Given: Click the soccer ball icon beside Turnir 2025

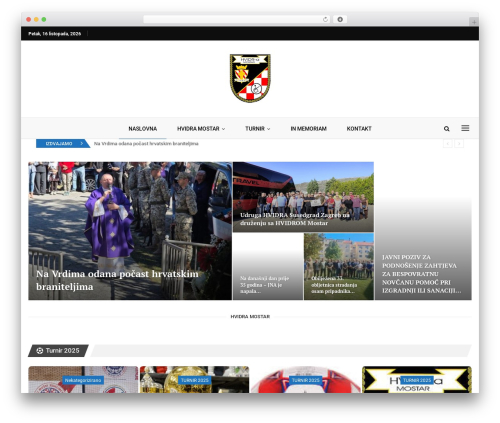Looking at the screenshot, I should tap(40, 351).
